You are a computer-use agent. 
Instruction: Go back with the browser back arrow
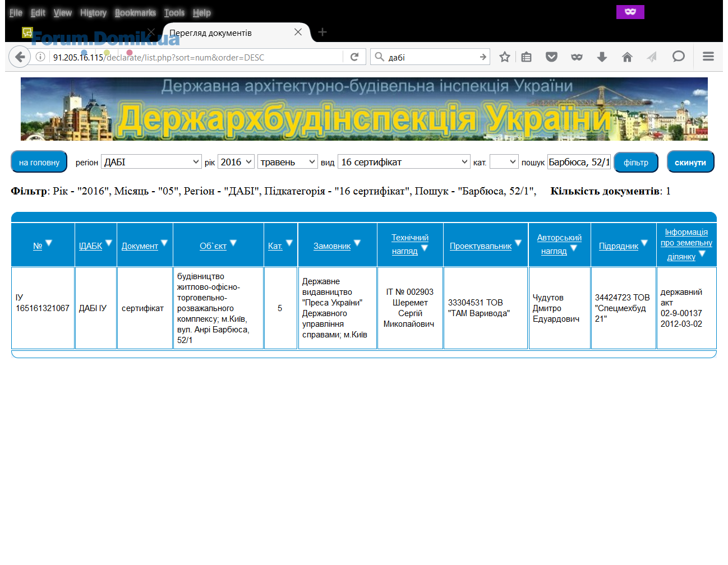[x=20, y=57]
